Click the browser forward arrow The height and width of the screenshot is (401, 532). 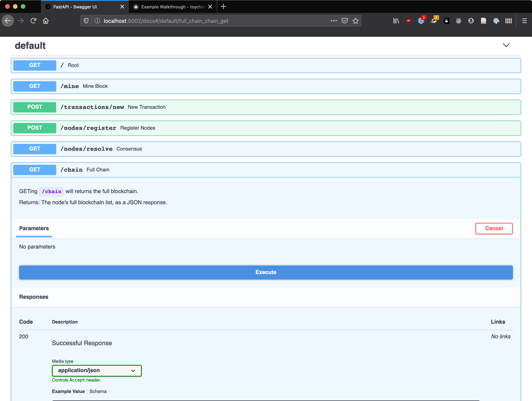[21, 21]
